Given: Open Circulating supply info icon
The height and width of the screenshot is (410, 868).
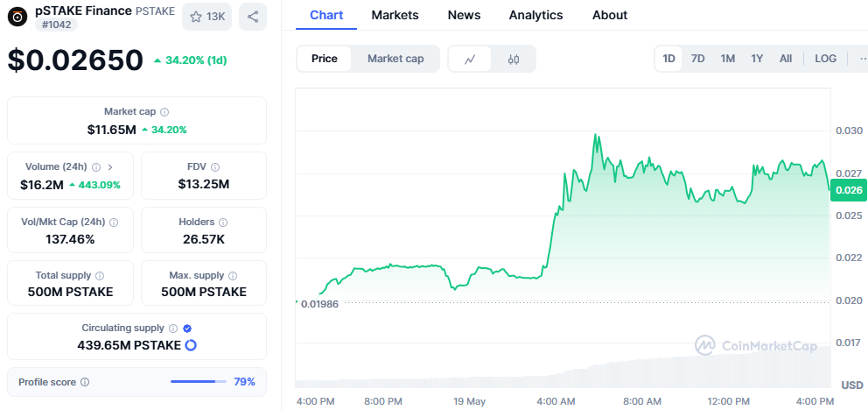Looking at the screenshot, I should pos(173,328).
